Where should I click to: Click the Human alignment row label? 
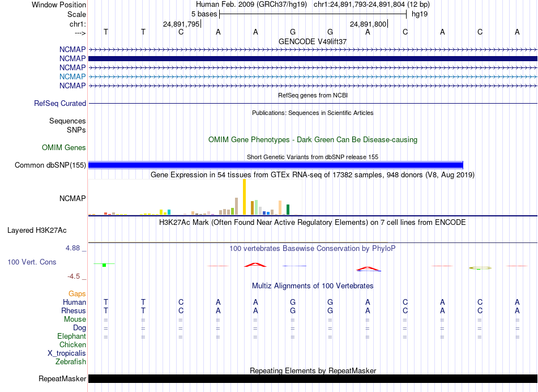[74, 302]
